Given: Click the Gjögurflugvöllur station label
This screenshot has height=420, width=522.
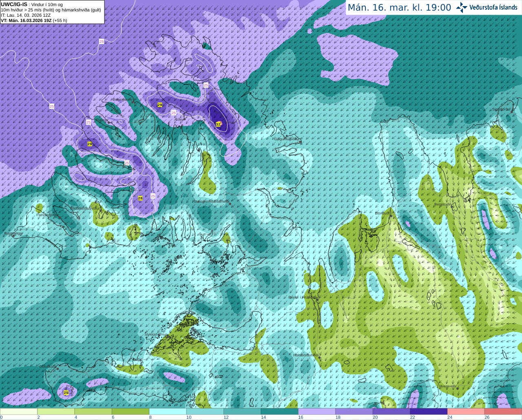Looking at the screenshot, I should click(x=287, y=139).
